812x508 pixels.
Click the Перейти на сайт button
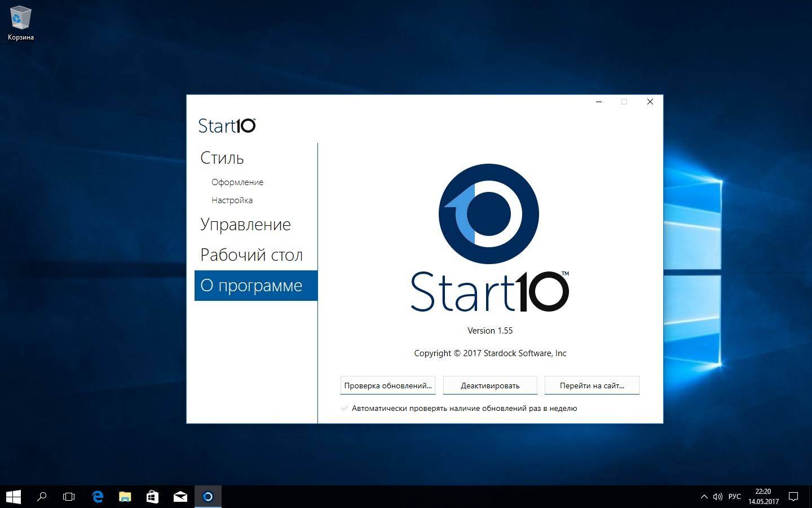[x=592, y=386]
